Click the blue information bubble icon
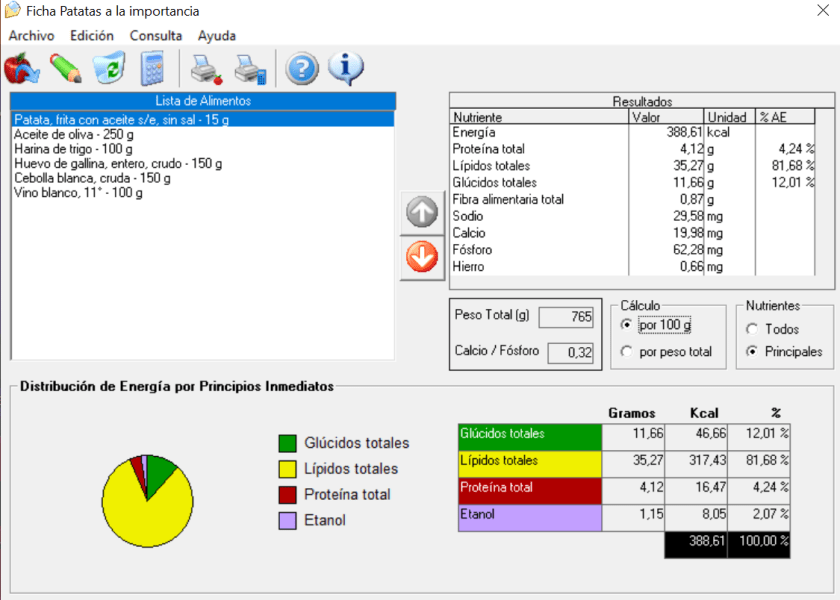This screenshot has height=600, width=840. 345,69
